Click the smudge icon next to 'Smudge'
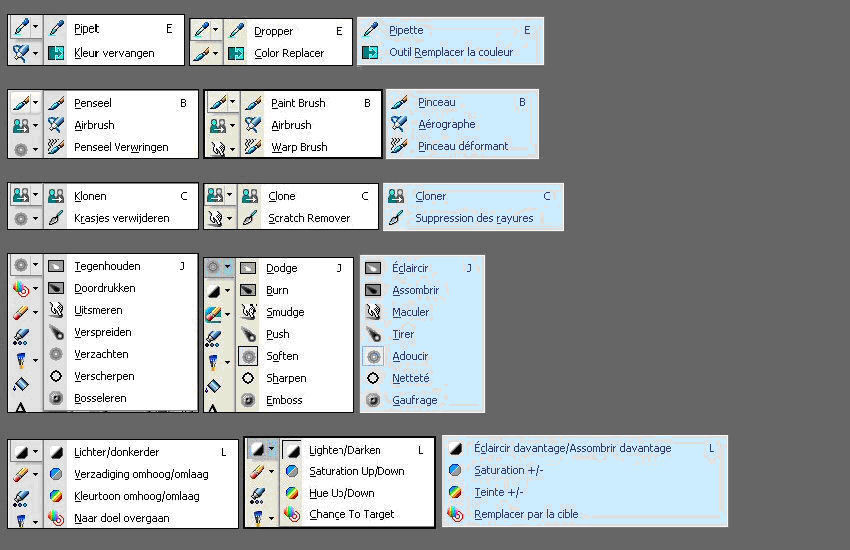The image size is (850, 550). tap(248, 312)
